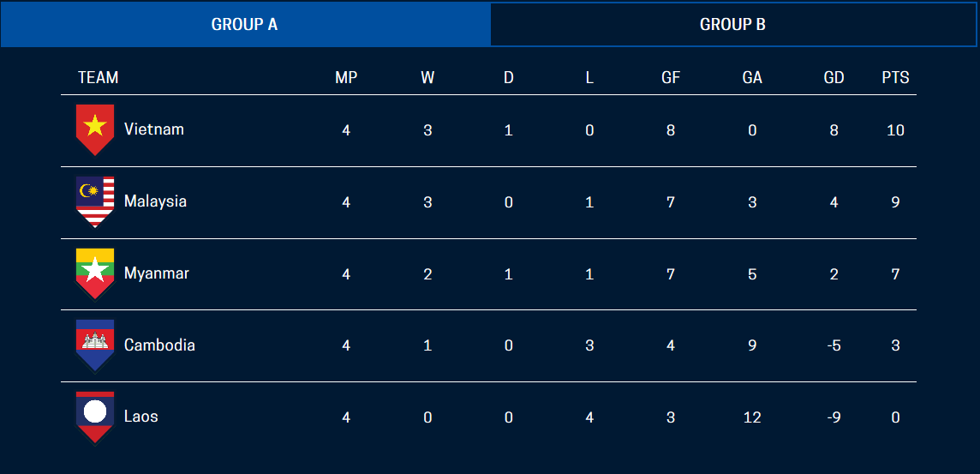Click Laos's goal difference of -9
Viewport: 980px width, 474px height.
tap(834, 417)
